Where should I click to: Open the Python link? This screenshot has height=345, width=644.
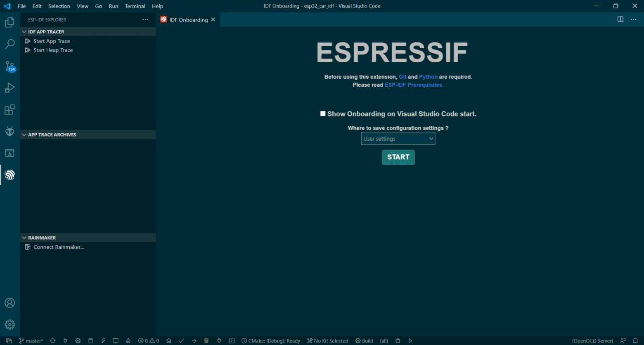(x=428, y=77)
